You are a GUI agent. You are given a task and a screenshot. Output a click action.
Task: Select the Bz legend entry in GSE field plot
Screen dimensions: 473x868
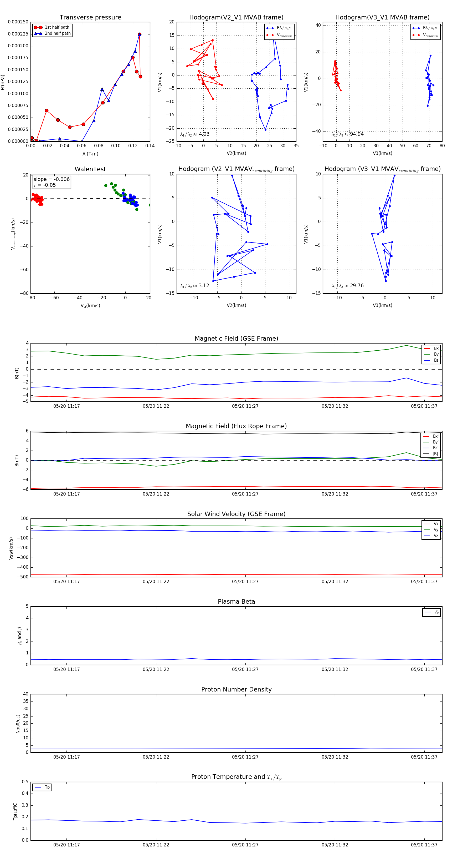point(431,360)
